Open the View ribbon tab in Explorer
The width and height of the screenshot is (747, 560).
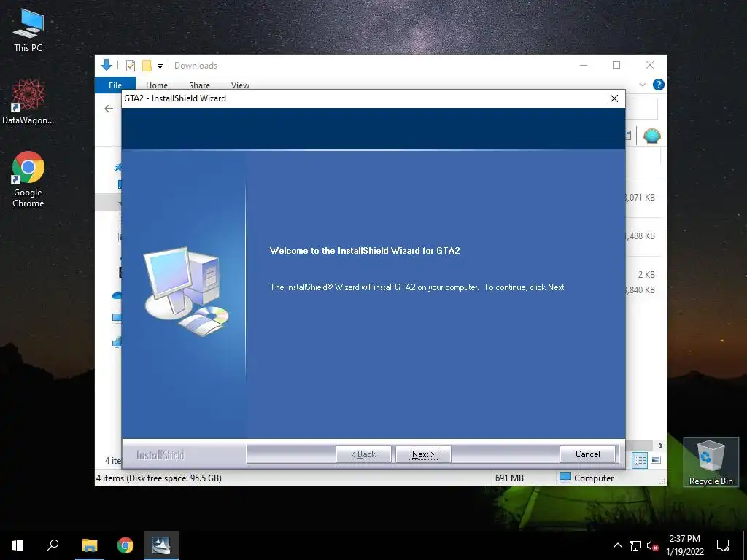(x=240, y=85)
